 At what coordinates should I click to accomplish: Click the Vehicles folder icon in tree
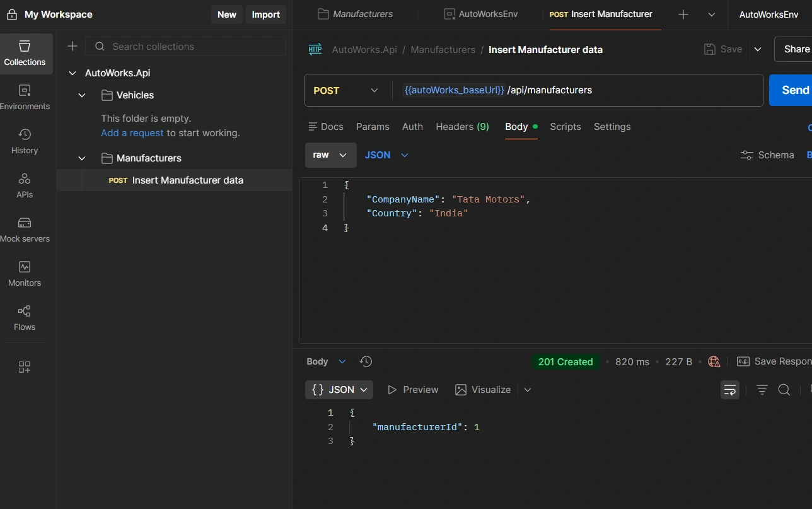tap(107, 95)
